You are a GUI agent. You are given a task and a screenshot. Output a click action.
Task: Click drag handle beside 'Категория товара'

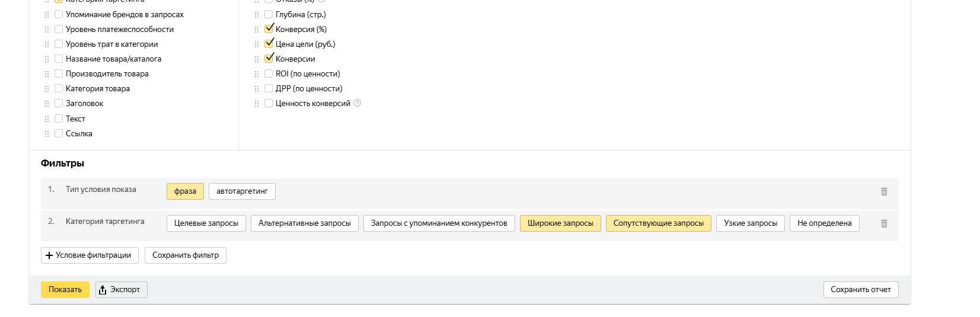point(47,89)
